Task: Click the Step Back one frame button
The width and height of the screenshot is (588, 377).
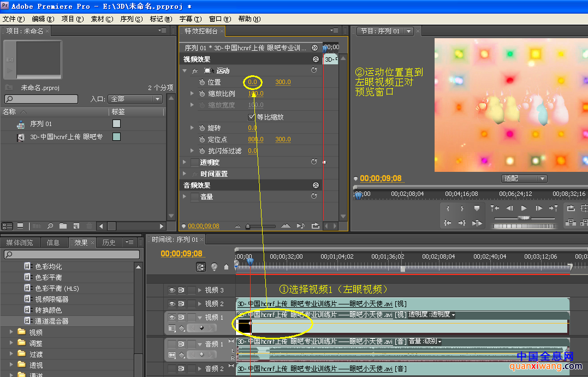Action: [509, 208]
